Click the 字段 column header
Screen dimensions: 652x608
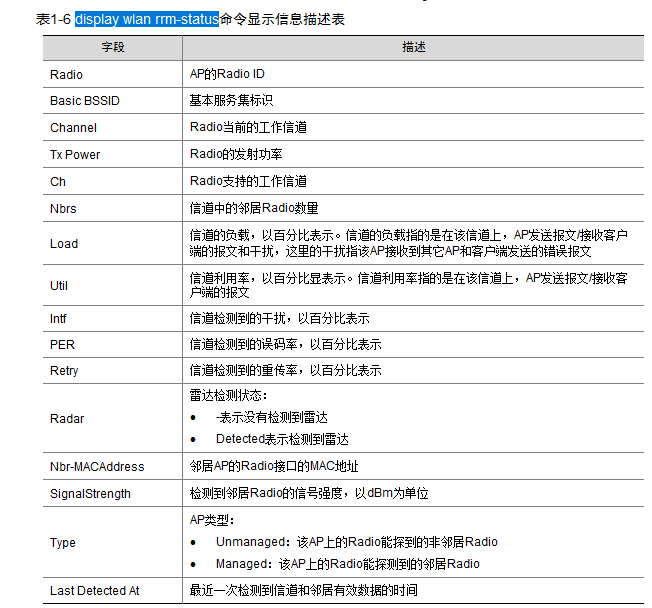coord(113,47)
